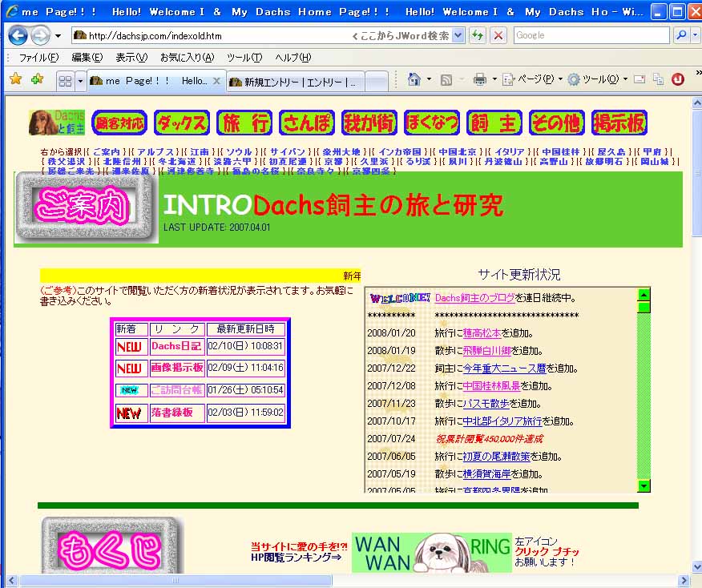The height and width of the screenshot is (588, 702).
Task: Click the Quick Tabs grid icon
Action: pos(66,81)
